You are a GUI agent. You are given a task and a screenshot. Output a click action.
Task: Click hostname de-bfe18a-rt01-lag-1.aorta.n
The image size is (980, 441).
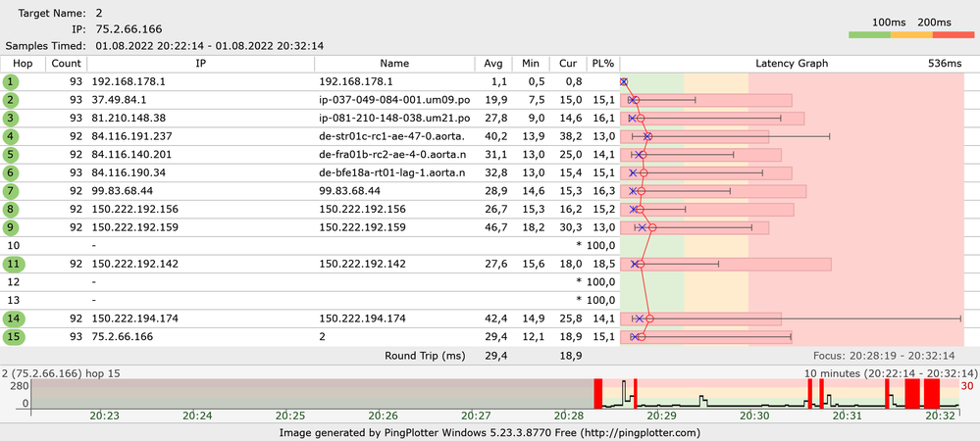(x=392, y=173)
